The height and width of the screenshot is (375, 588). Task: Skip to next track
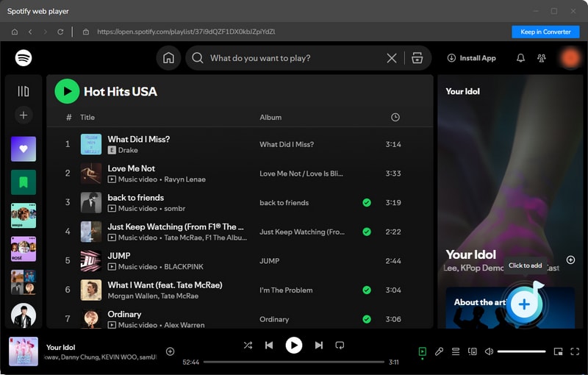pyautogui.click(x=319, y=345)
